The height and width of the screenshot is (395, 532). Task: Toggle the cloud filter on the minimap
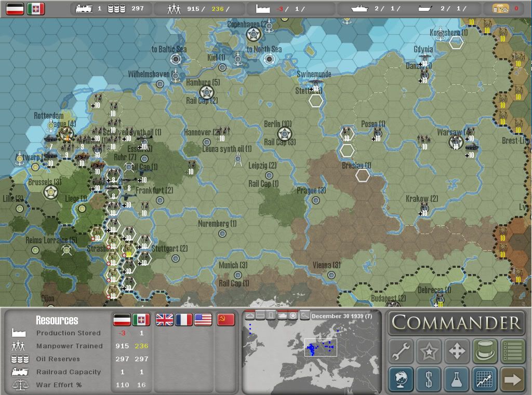(x=249, y=315)
